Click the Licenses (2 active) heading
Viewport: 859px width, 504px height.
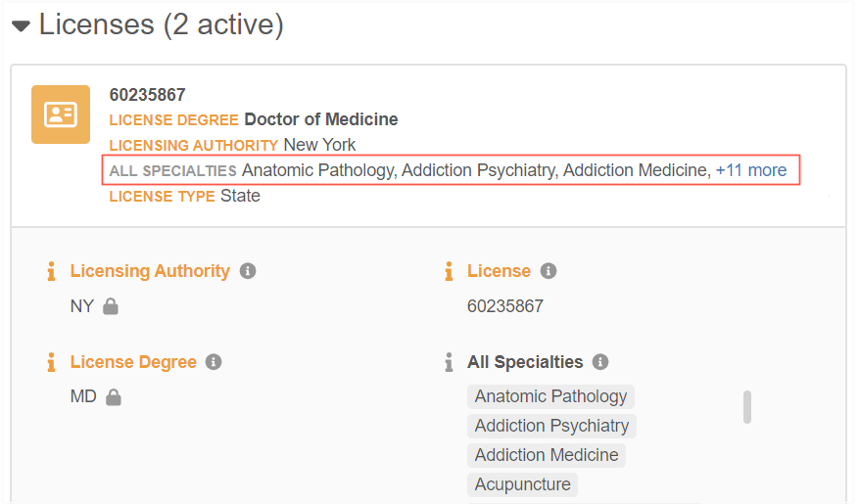click(x=162, y=24)
